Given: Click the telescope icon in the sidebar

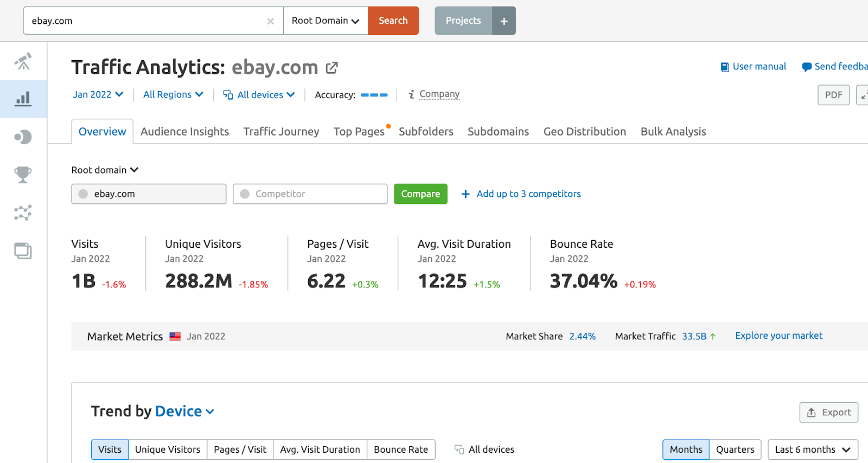Looking at the screenshot, I should [23, 61].
